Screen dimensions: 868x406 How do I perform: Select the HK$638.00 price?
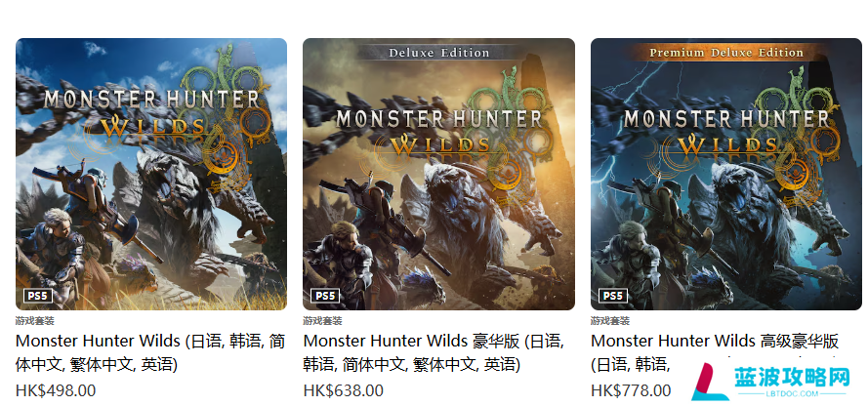[x=344, y=390]
